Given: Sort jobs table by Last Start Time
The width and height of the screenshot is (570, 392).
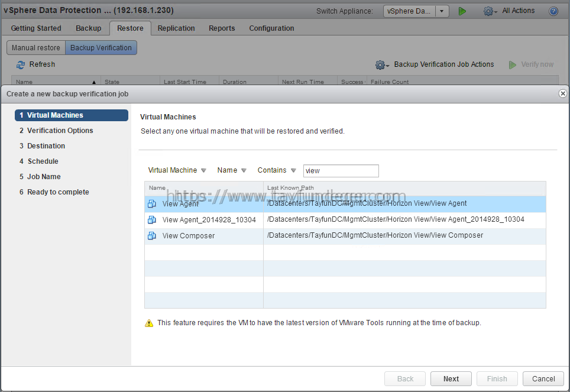Looking at the screenshot, I should [189, 82].
